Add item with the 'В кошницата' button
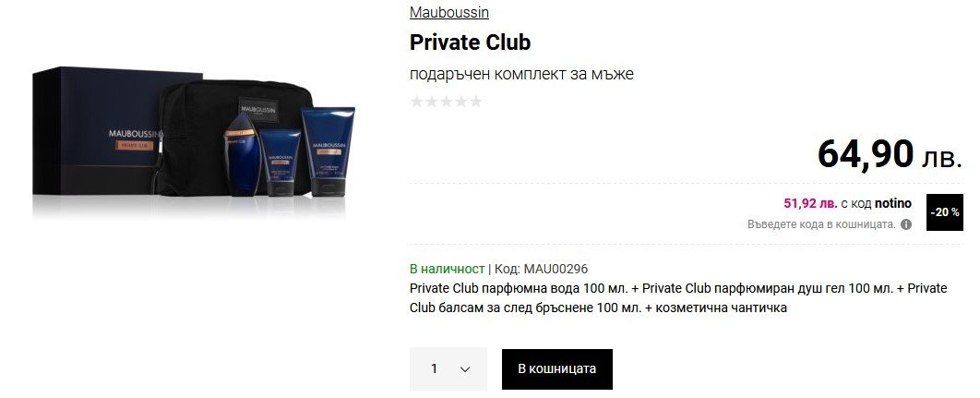This screenshot has width=980, height=398. (556, 369)
